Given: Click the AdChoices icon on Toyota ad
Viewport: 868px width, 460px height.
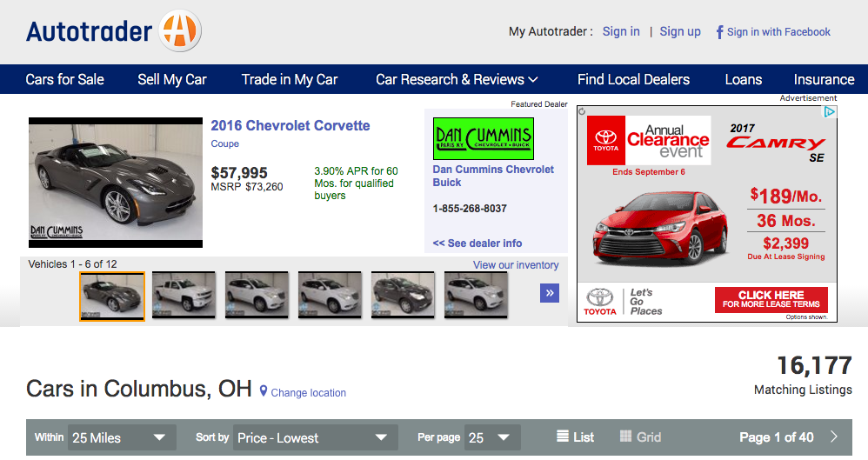Looking at the screenshot, I should pyautogui.click(x=829, y=112).
